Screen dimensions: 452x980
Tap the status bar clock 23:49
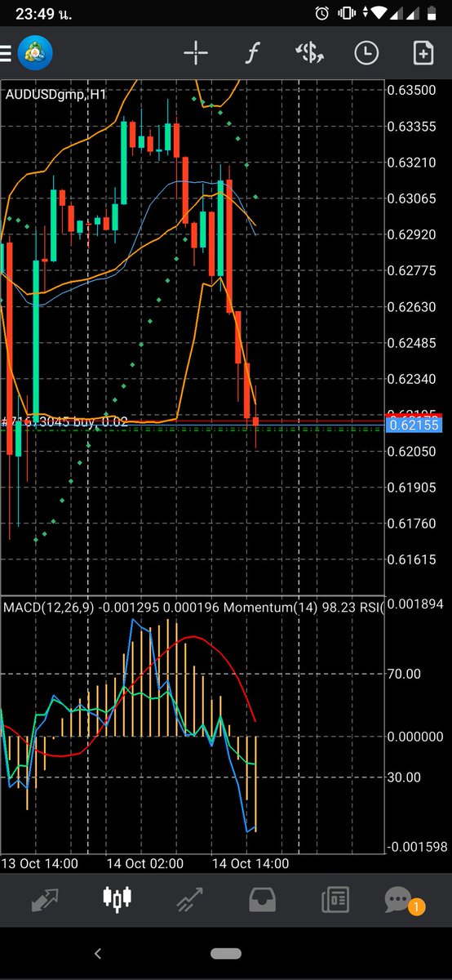[33, 13]
